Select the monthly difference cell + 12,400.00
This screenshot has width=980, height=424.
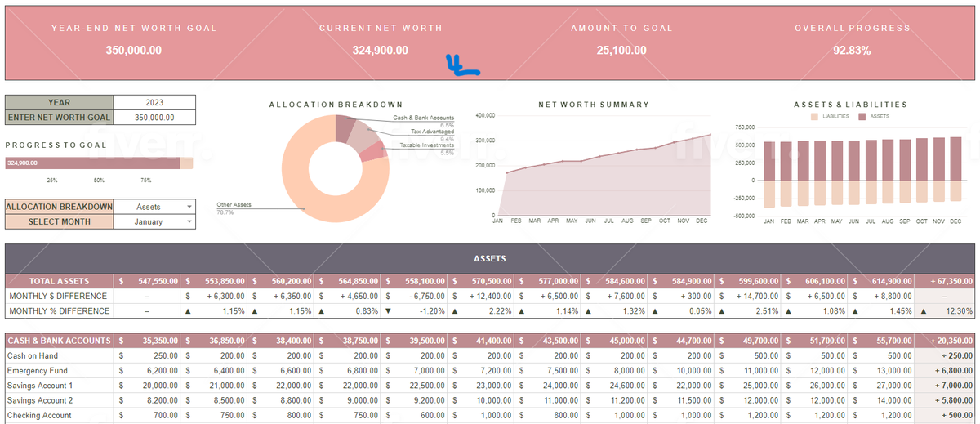pos(481,296)
